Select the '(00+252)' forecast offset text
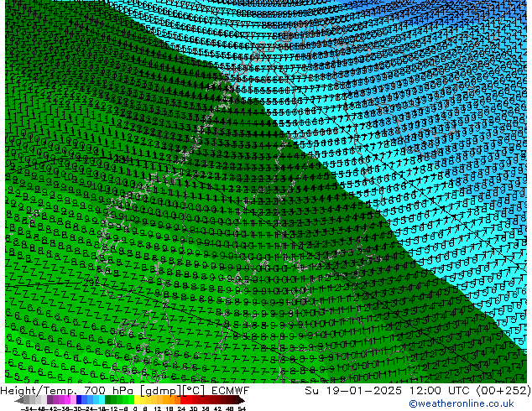The image size is (532, 411). 503,391
